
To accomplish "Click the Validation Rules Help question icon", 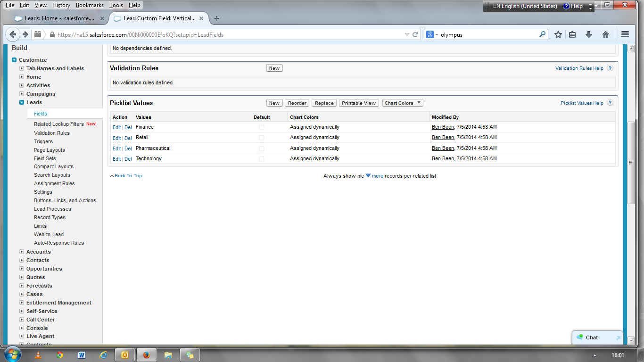I will point(610,68).
